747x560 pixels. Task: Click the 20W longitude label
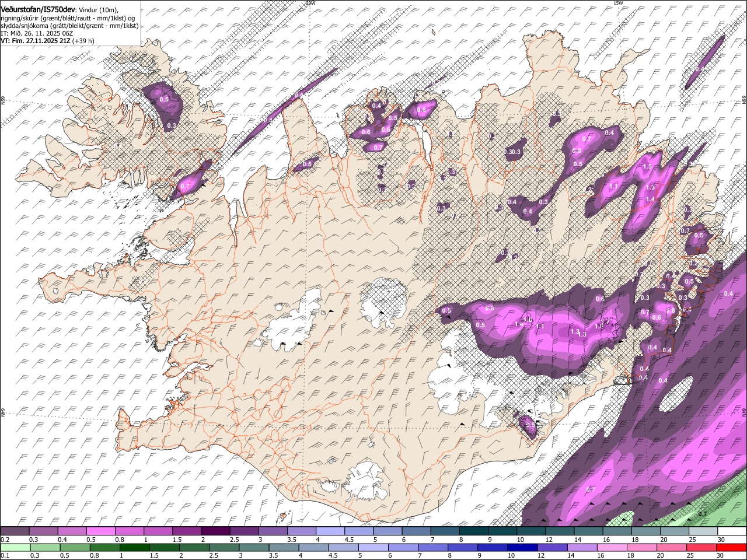coord(310,3)
